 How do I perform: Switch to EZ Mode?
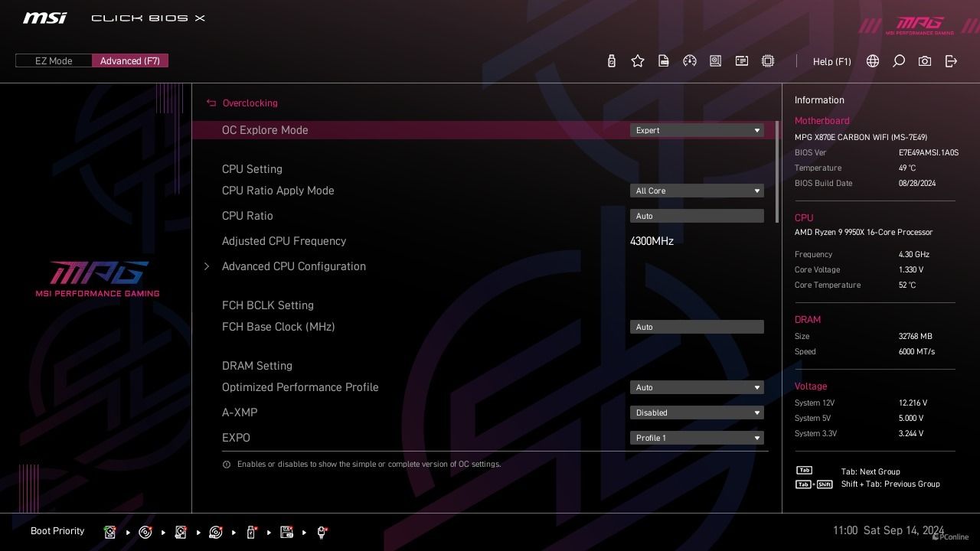click(54, 61)
